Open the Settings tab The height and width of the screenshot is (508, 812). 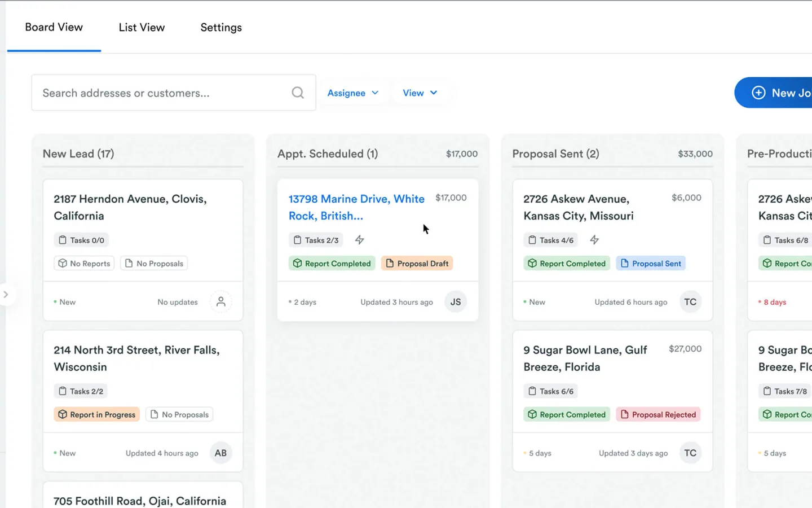point(221,27)
